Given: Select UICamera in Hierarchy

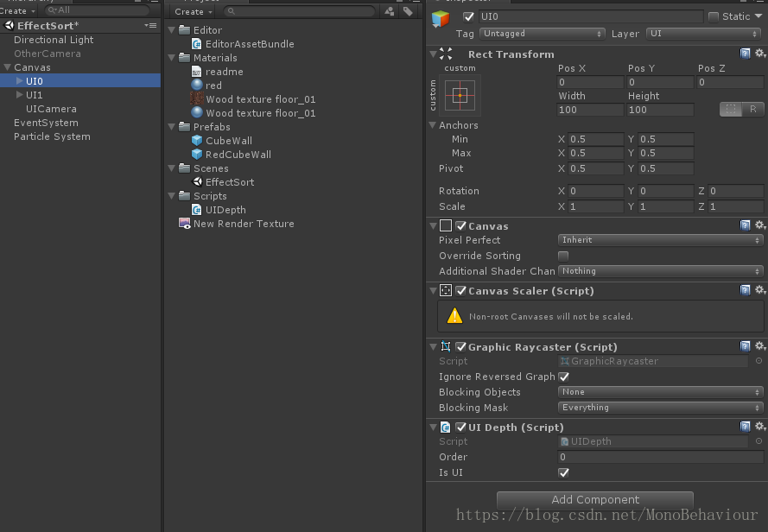Looking at the screenshot, I should click(x=51, y=109).
